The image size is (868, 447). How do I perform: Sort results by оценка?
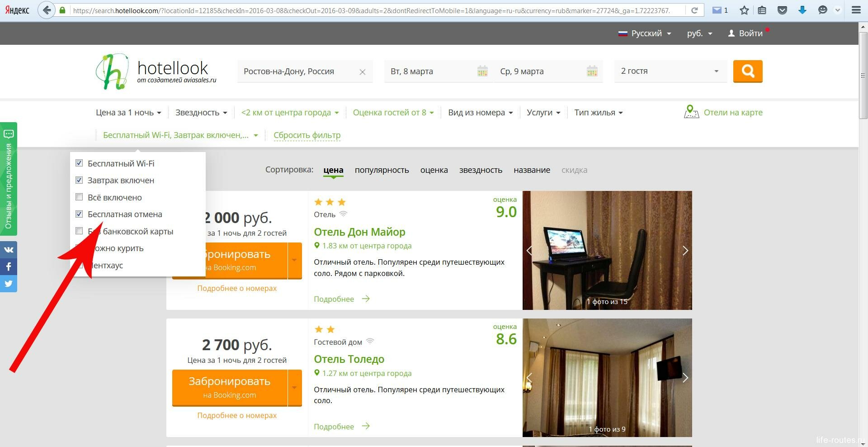[x=434, y=170]
